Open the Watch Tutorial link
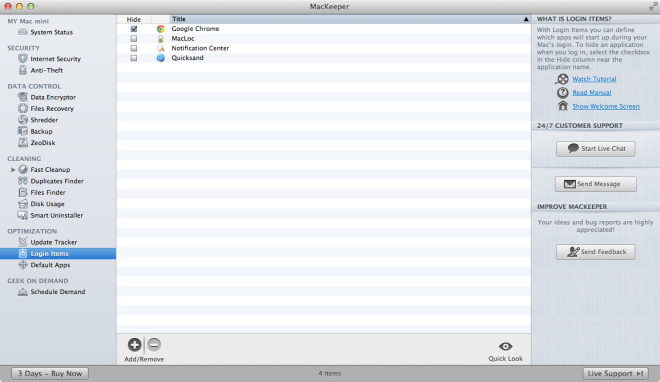660x382 pixels. coord(594,79)
